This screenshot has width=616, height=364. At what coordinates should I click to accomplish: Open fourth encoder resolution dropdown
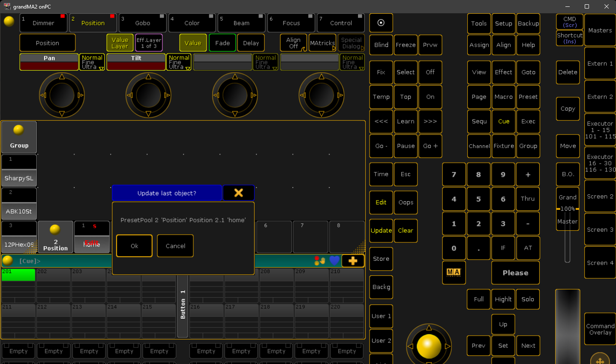click(353, 62)
